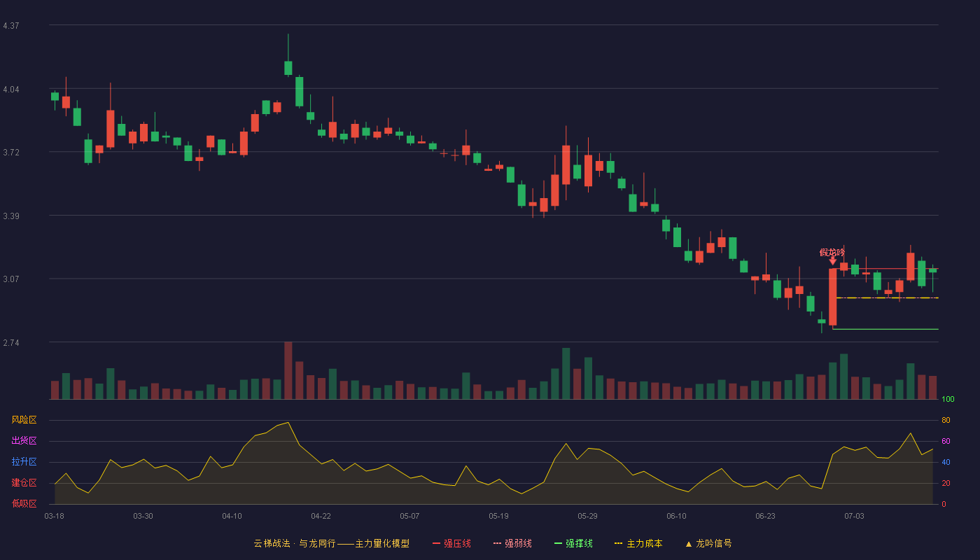Click the 云梯战法 主力量化模型 legend title
This screenshot has height=560, width=980.
tap(331, 543)
